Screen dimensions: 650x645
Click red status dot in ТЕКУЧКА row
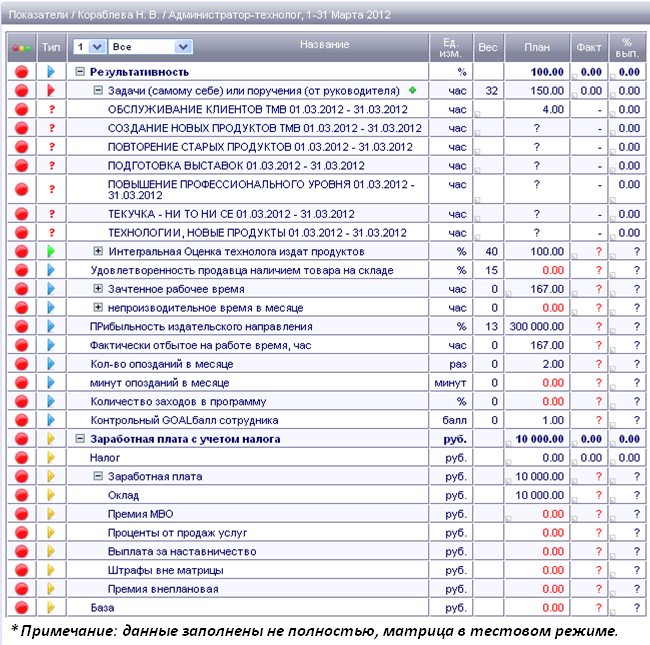[x=22, y=214]
